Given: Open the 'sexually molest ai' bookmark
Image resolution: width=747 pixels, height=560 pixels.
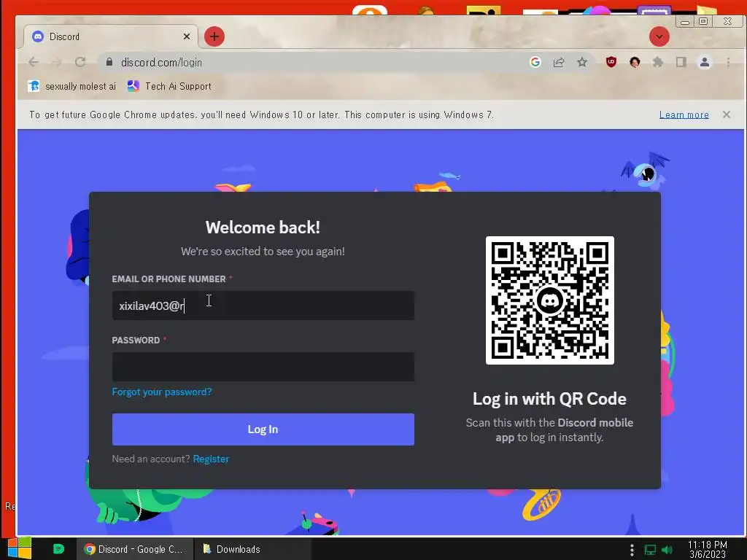Looking at the screenshot, I should pos(72,86).
